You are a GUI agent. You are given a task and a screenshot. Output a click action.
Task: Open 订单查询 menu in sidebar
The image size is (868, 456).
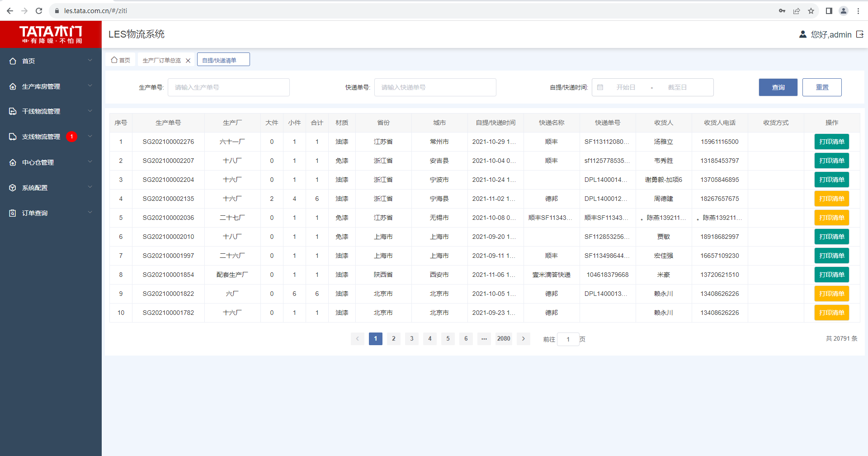pos(51,213)
